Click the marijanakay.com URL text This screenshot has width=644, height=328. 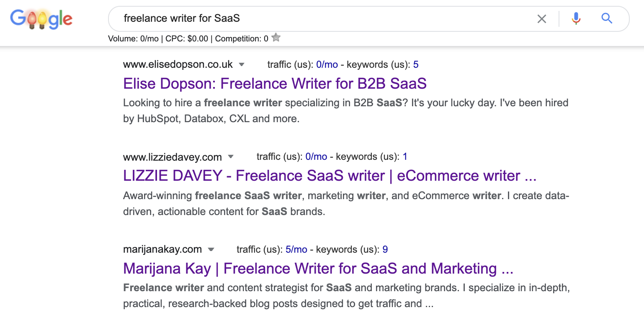point(162,250)
